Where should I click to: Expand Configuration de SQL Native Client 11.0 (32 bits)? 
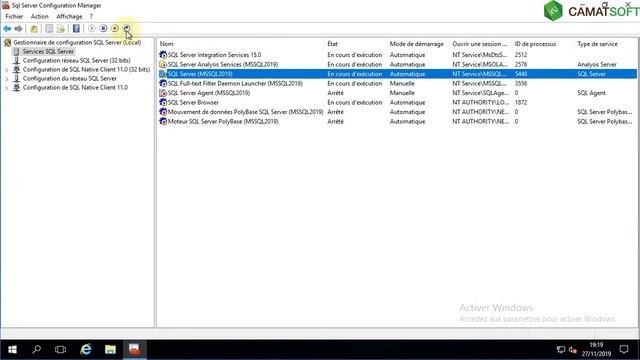[7, 70]
